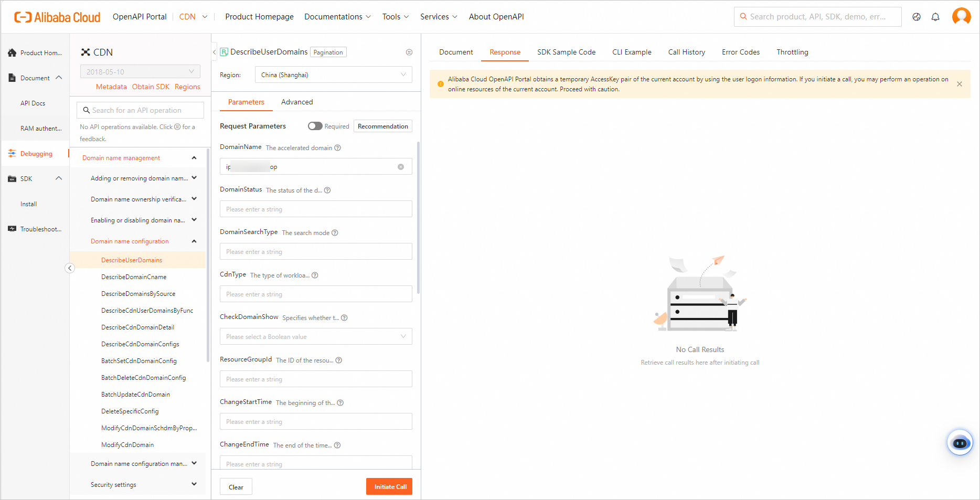Collapse the parameters panel arrow
Image resolution: width=980 pixels, height=500 pixels.
pyautogui.click(x=215, y=52)
